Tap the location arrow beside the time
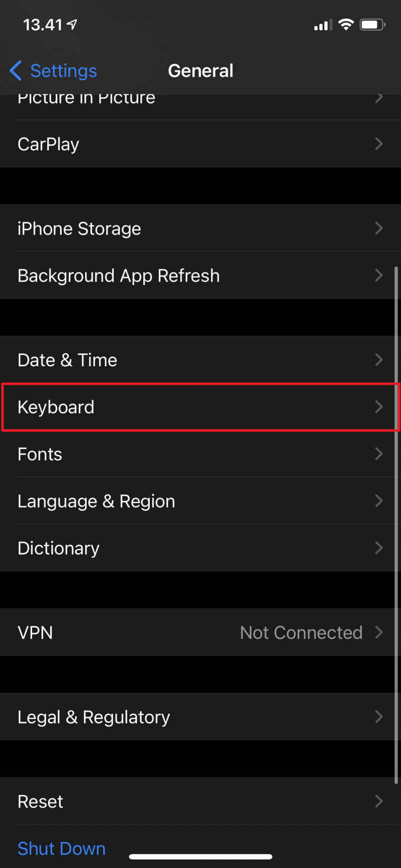The image size is (401, 868). pyautogui.click(x=73, y=24)
